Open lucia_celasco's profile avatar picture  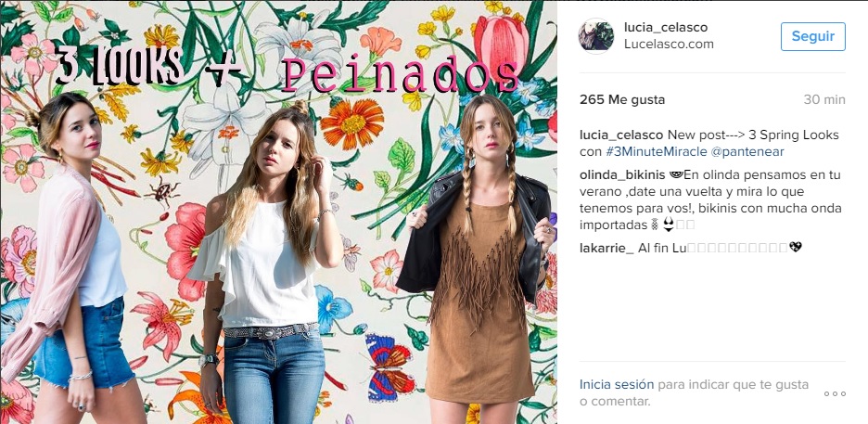pos(596,36)
